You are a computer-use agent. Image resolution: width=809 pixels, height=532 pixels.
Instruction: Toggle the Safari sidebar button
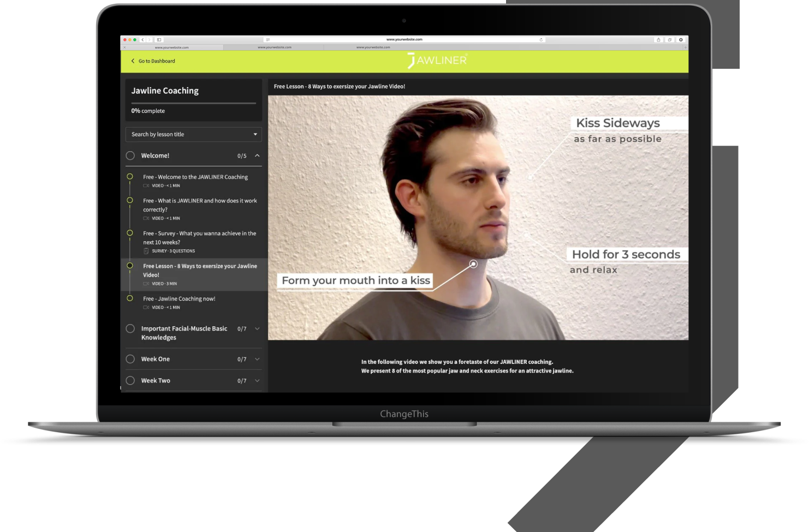click(x=159, y=40)
